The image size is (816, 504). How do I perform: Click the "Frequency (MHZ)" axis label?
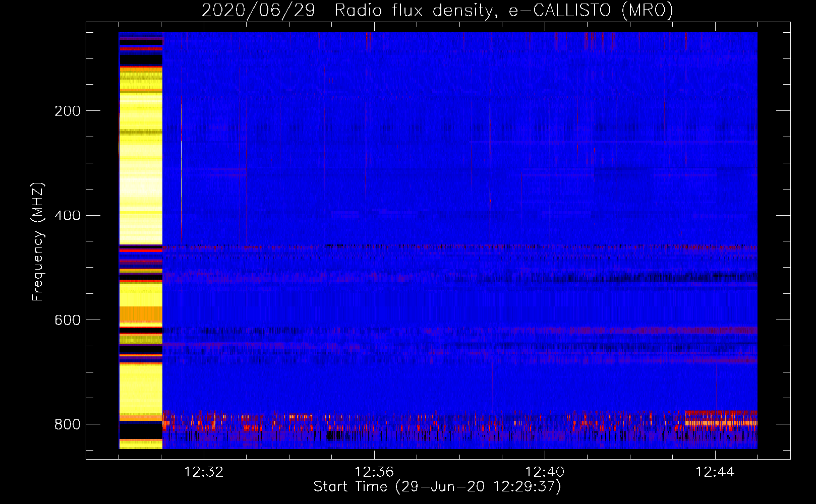point(38,241)
